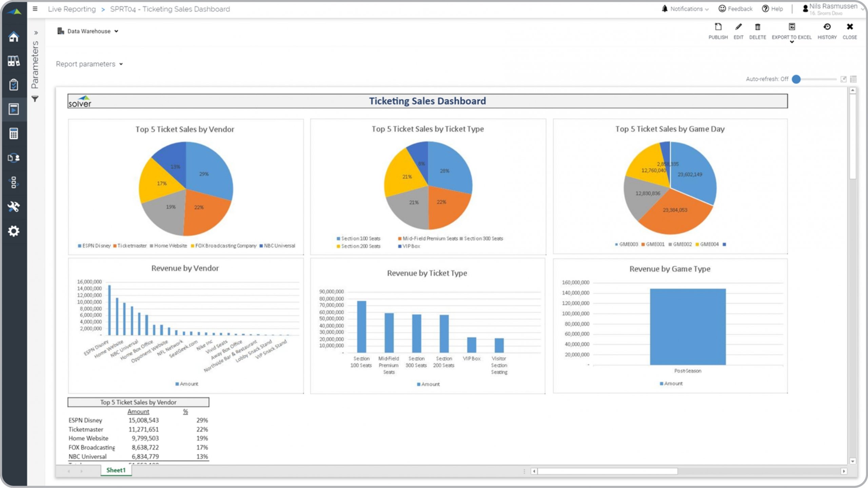Click the Live Reporting breadcrumb link
The height and width of the screenshot is (488, 868).
pyautogui.click(x=72, y=9)
